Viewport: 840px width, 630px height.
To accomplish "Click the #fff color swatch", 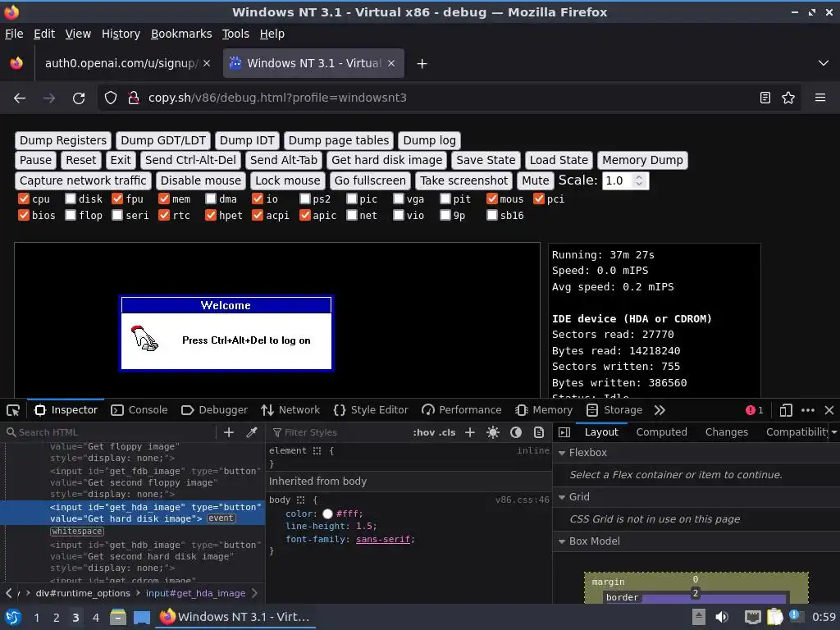I will click(327, 514).
